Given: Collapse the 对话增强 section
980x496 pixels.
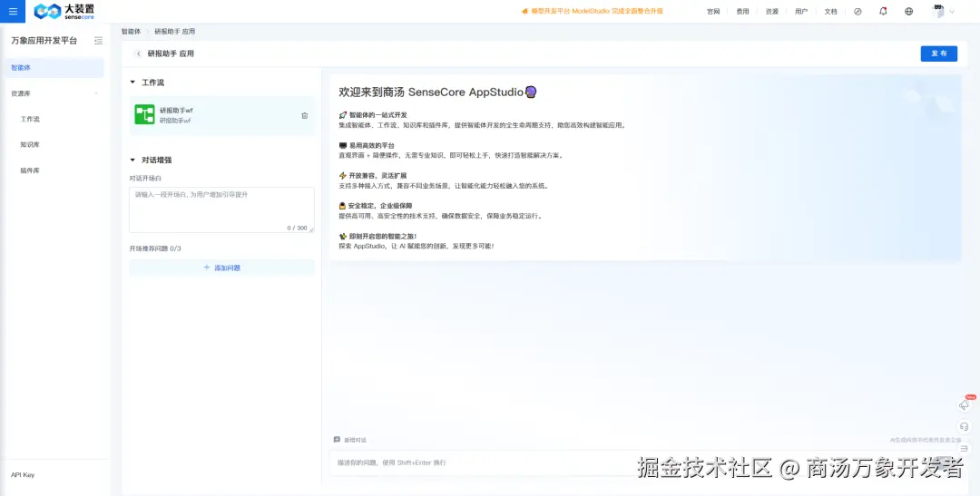Looking at the screenshot, I should pos(132,160).
